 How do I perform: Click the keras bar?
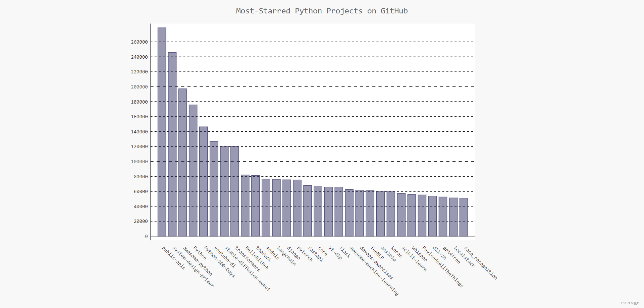[x=391, y=213]
